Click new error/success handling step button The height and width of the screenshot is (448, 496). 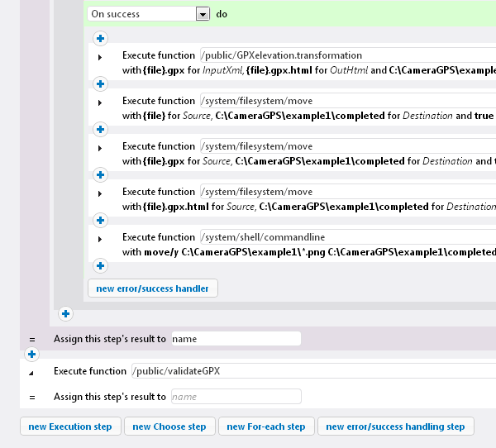click(x=396, y=427)
